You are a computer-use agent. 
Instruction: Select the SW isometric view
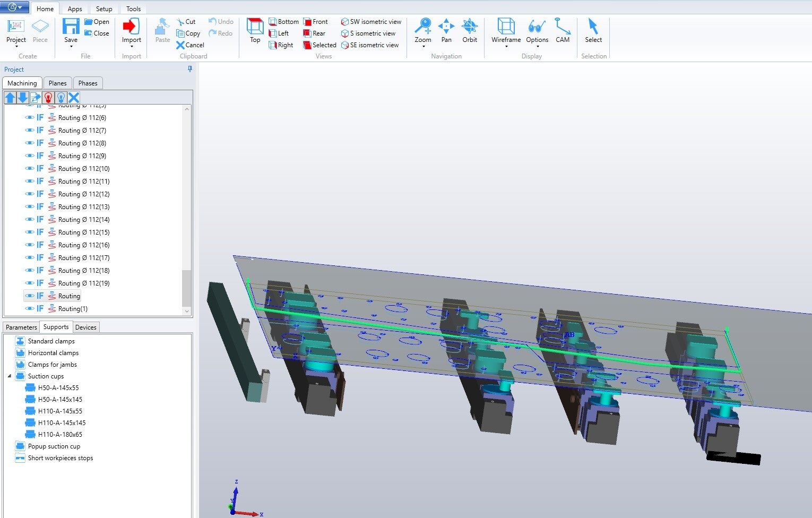coord(371,22)
